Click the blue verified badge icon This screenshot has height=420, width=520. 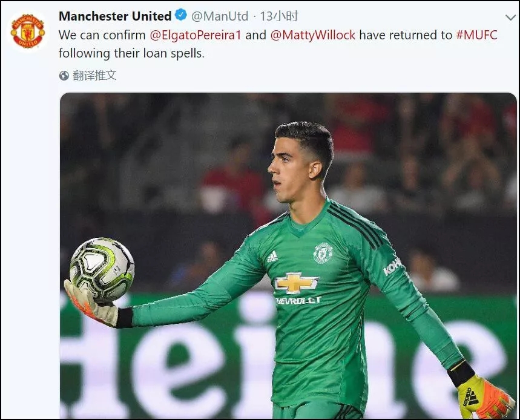point(181,15)
